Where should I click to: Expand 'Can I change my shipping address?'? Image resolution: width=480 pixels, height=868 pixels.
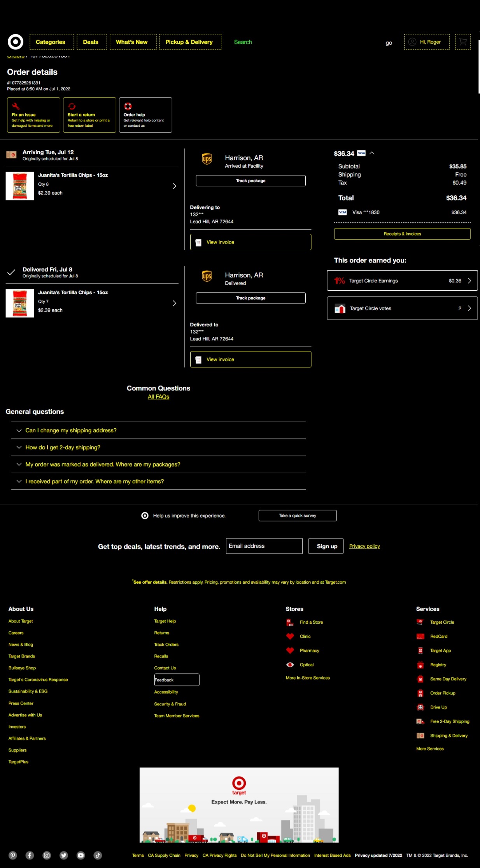point(71,430)
